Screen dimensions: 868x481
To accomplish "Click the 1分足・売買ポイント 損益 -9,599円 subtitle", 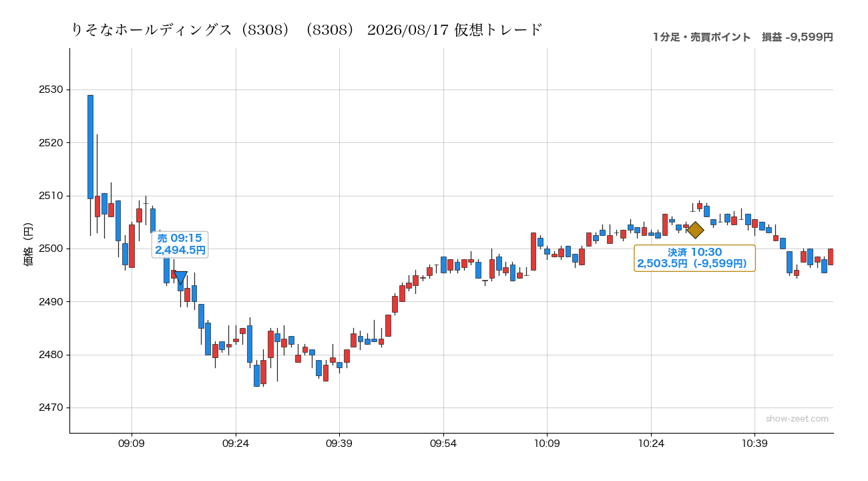I will pyautogui.click(x=743, y=37).
